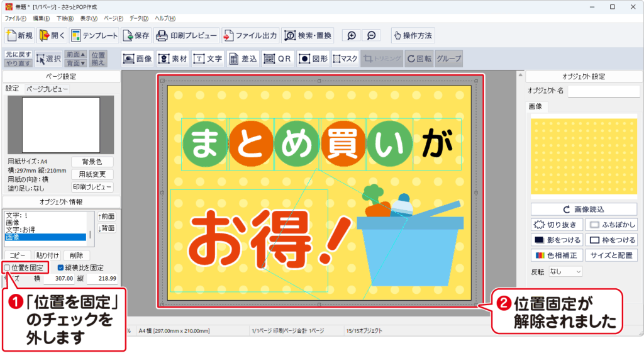Open the ファイル(F) menu

point(16,18)
